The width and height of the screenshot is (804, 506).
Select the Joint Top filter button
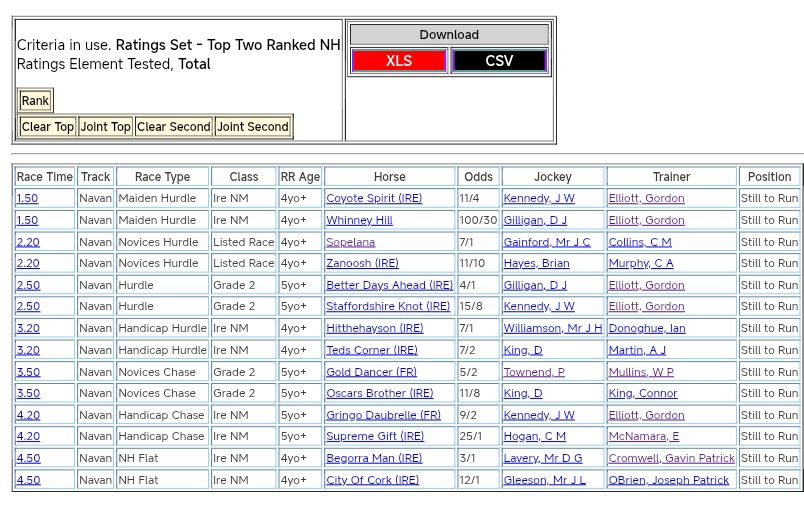click(x=106, y=127)
